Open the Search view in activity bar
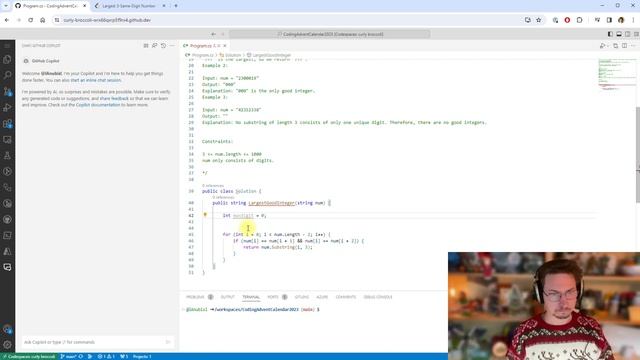The width and height of the screenshot is (640, 360). 7,75
